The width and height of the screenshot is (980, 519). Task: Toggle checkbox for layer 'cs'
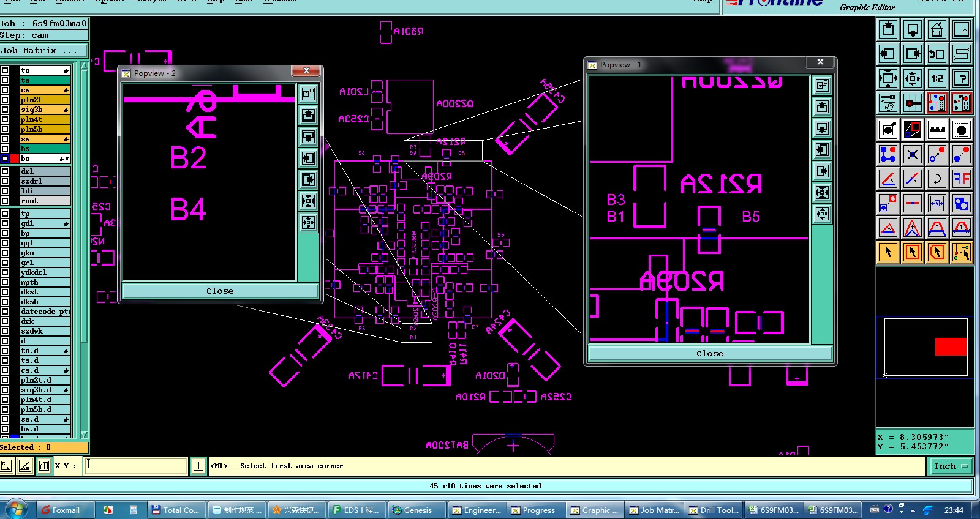coord(5,90)
